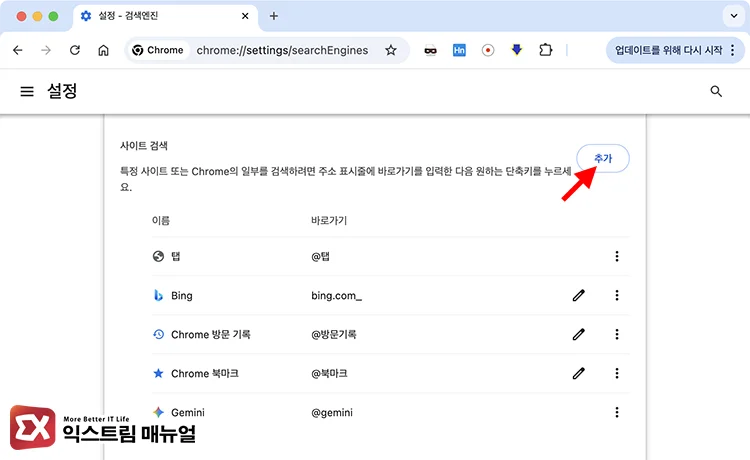Click the Gemini row name
The width and height of the screenshot is (750, 460).
(188, 412)
